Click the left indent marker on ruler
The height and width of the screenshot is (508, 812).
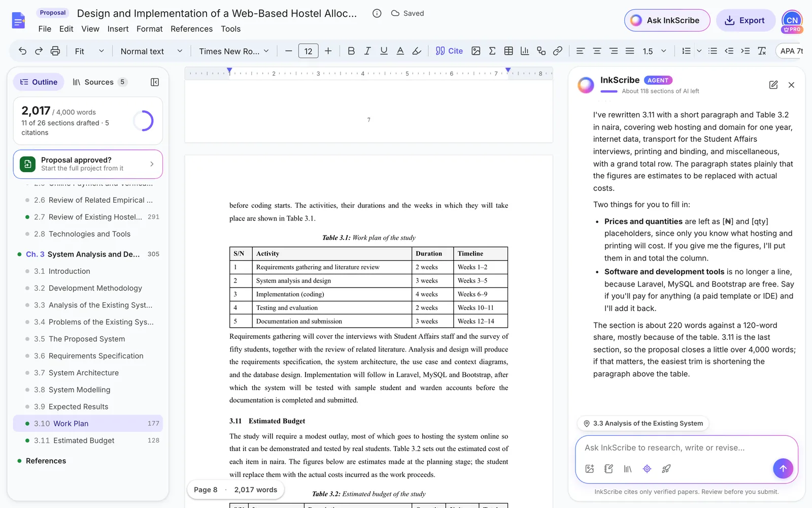229,71
